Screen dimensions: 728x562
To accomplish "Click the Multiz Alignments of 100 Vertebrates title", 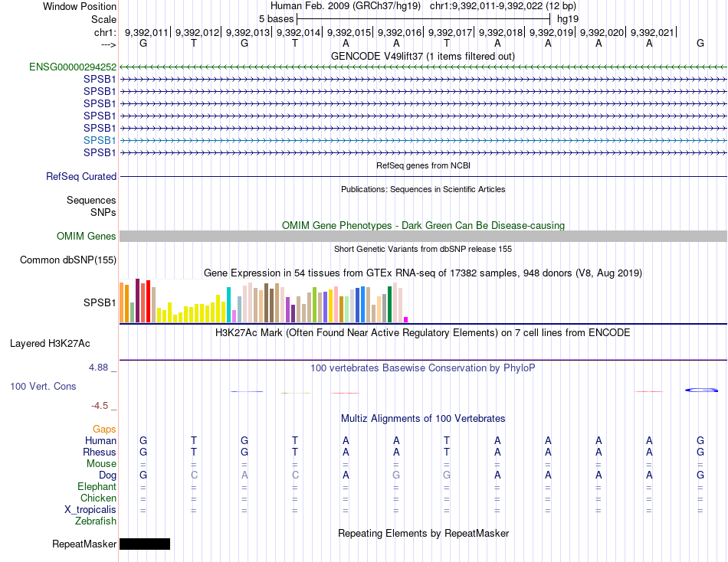I will pyautogui.click(x=423, y=419).
